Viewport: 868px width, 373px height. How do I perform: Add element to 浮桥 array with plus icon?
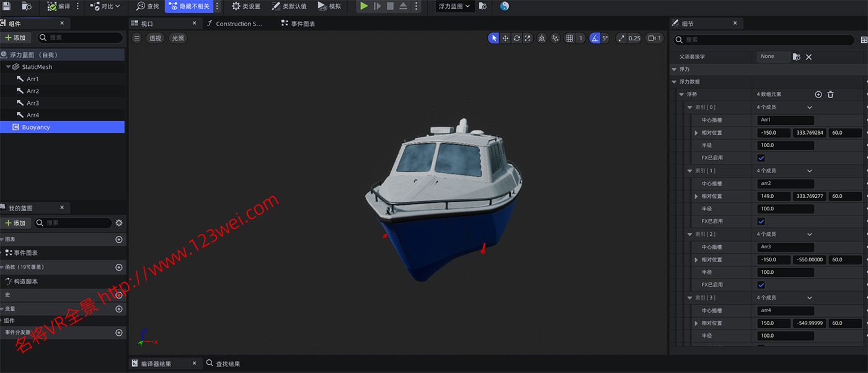pos(818,94)
